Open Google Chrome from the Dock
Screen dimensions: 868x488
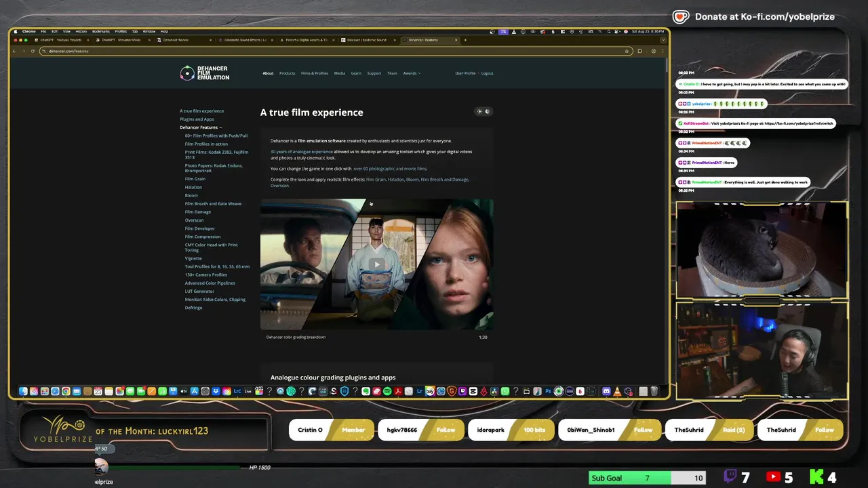pos(66,391)
